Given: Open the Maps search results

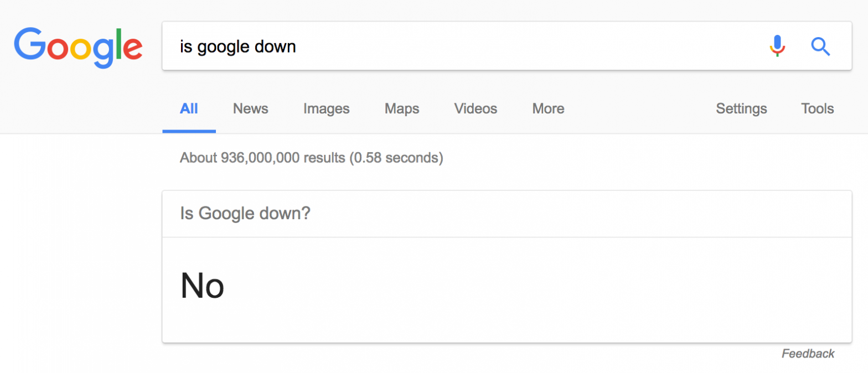Looking at the screenshot, I should coord(401,108).
